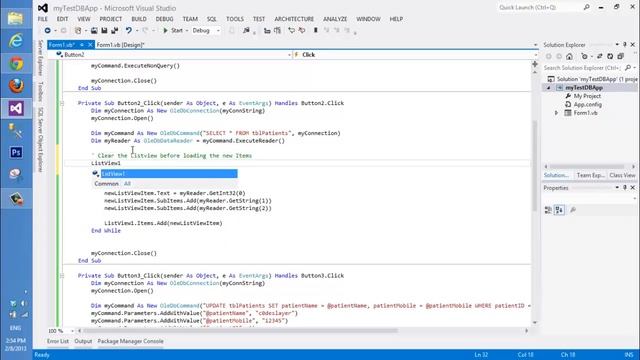Image resolution: width=640 pixels, height=360 pixels.
Task: Open the ANALYZE menu
Action: pos(335,19)
